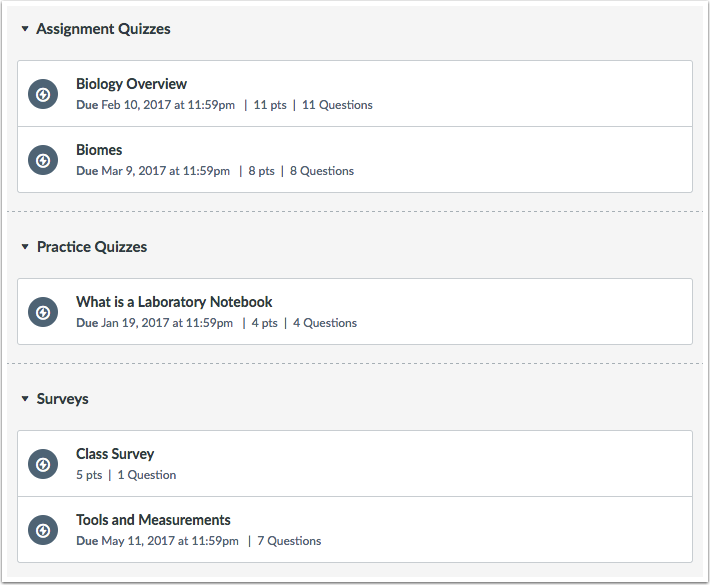Select the Class Survey 1 Question row
The width and height of the screenshot is (710, 585).
126,475
